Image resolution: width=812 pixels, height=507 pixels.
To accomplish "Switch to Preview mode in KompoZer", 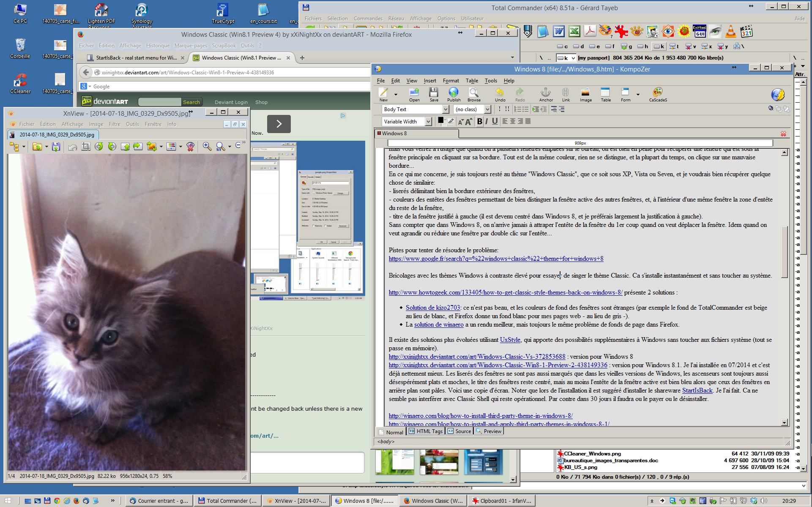I will tap(489, 431).
